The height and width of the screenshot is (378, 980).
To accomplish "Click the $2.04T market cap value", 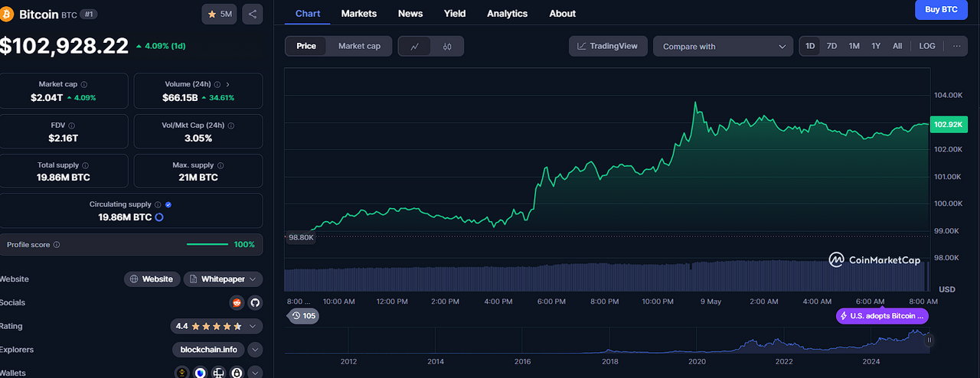I will point(46,97).
